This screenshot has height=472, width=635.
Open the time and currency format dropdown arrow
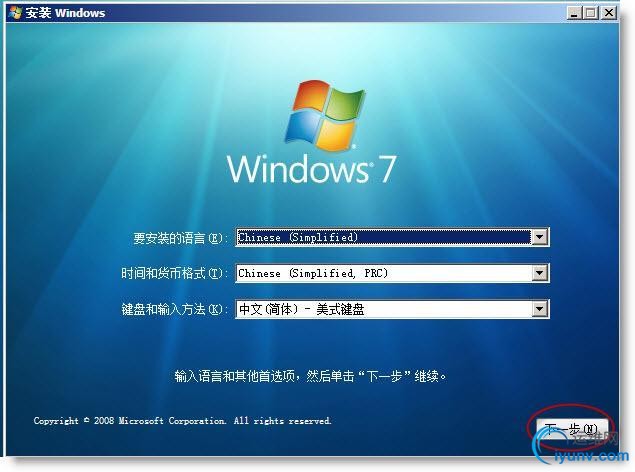point(539,273)
